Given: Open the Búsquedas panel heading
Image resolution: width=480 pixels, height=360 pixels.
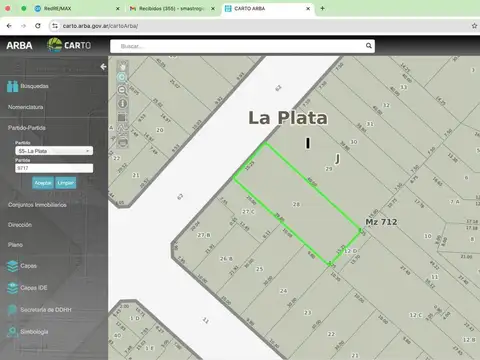Looking at the screenshot, I should [34, 86].
